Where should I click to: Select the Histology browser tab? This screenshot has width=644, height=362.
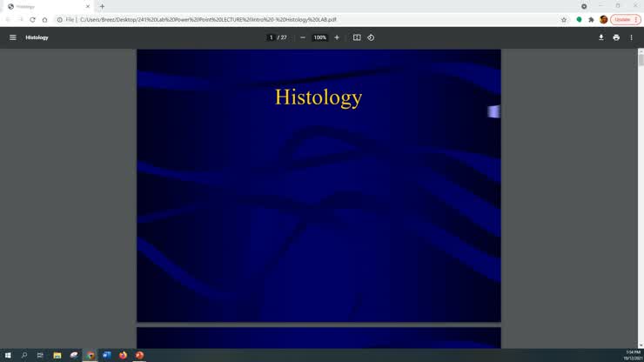(x=44, y=6)
